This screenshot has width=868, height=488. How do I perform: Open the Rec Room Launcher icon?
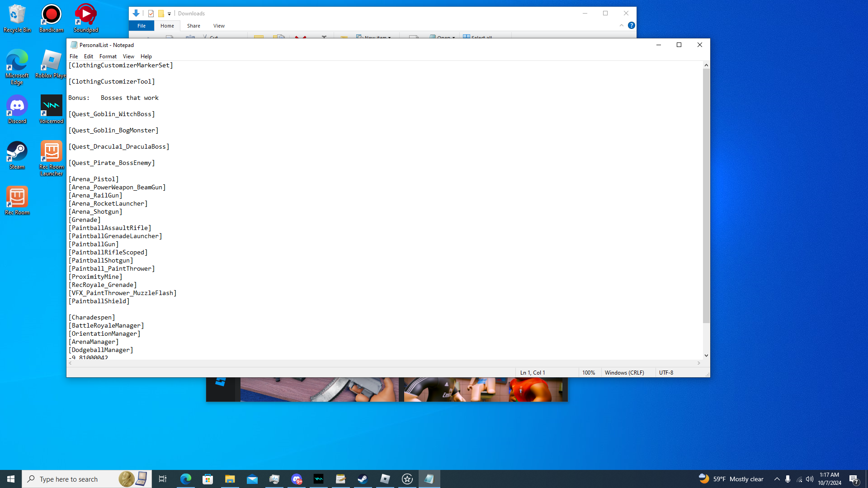point(51,157)
